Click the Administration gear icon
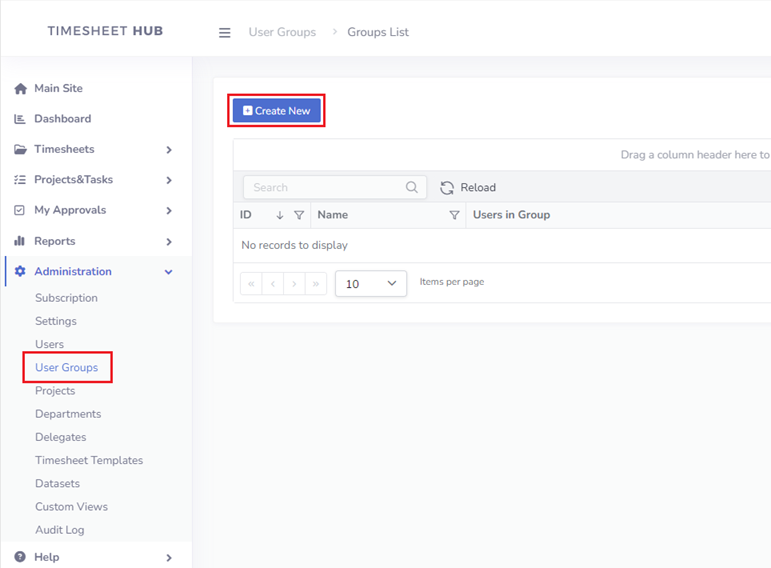This screenshot has width=771, height=568. point(20,272)
